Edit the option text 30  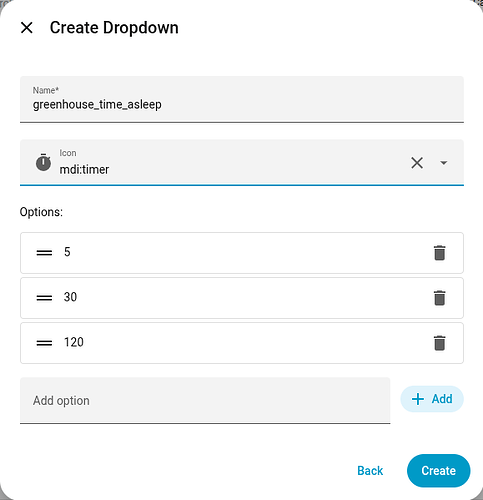click(x=70, y=297)
